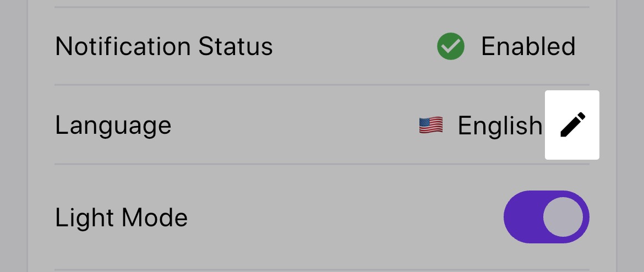Image resolution: width=644 pixels, height=272 pixels.
Task: Click the pencil edit icon beside English
Action: pos(572,125)
